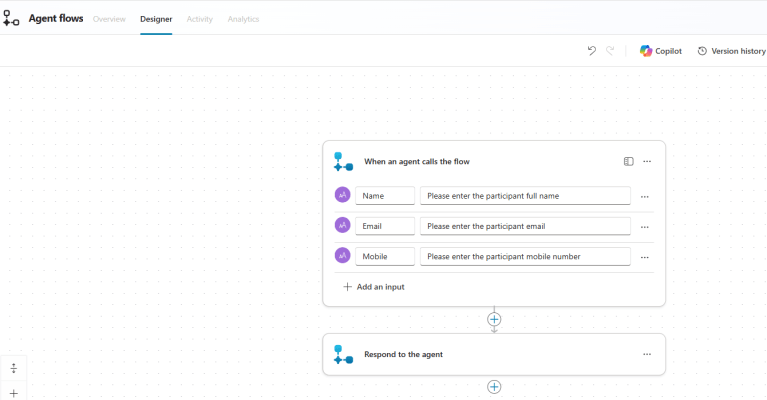
Task: Switch to the Overview tab
Action: pos(109,19)
